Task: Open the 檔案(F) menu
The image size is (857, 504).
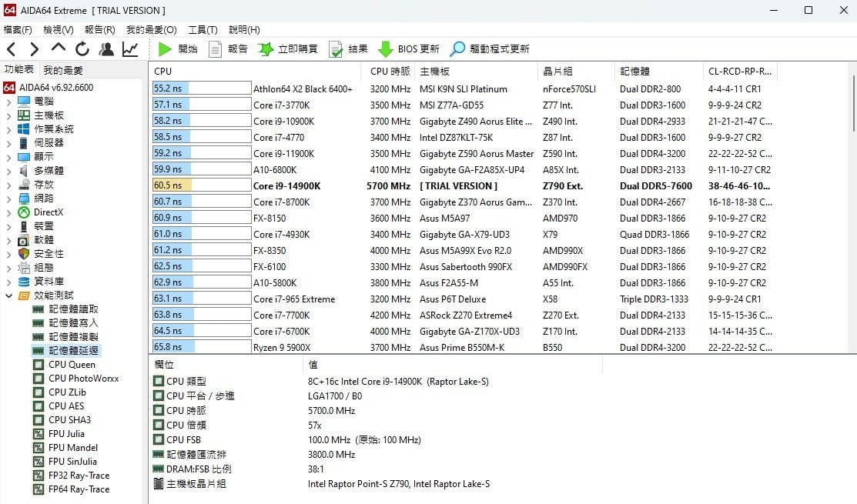Action: (x=18, y=29)
